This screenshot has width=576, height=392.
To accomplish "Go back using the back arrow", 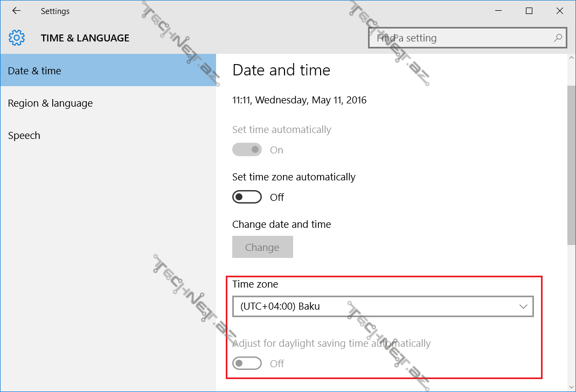I will click(x=16, y=11).
